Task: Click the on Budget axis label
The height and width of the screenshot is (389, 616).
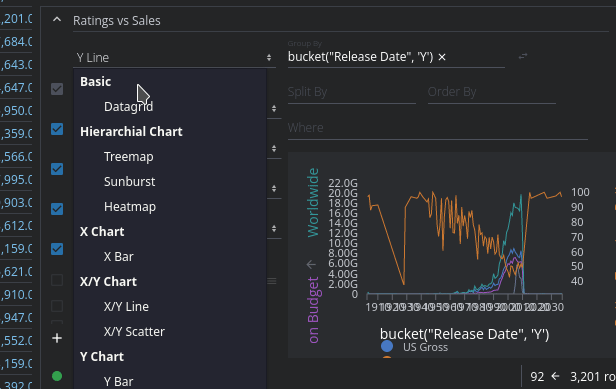Action: (x=313, y=310)
